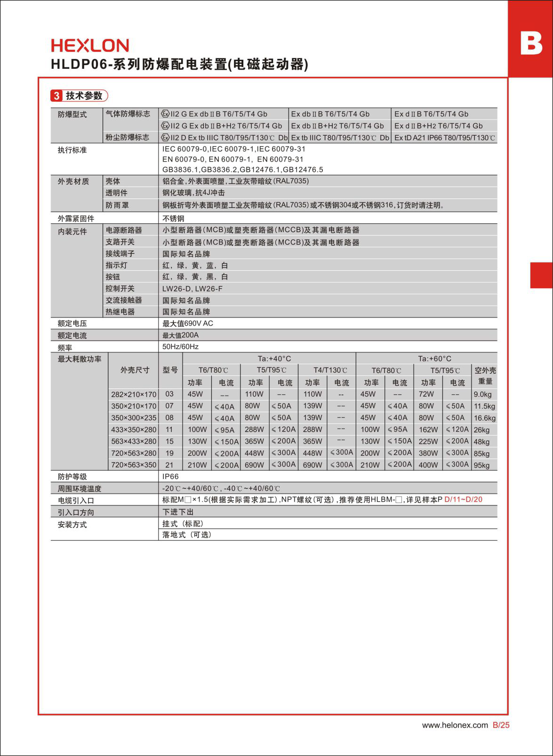Click the 安装方式 row label

[x=72, y=525]
